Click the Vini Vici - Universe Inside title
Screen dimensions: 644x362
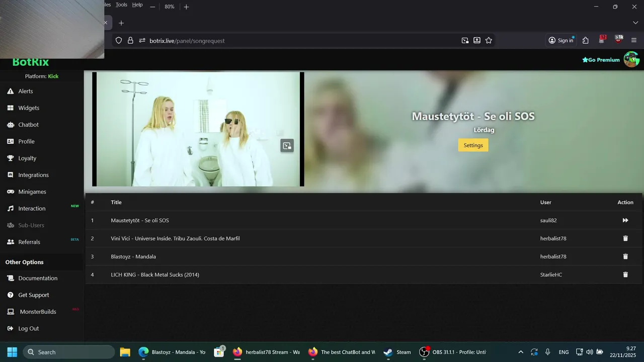[175, 238]
